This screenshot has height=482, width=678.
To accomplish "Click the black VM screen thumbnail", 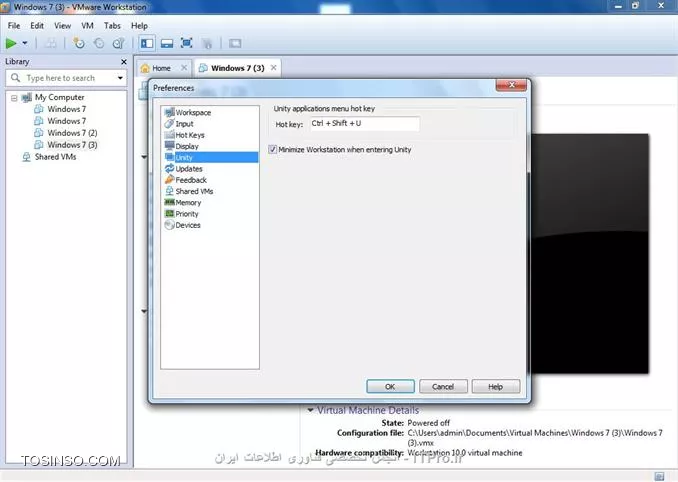I will [590, 254].
